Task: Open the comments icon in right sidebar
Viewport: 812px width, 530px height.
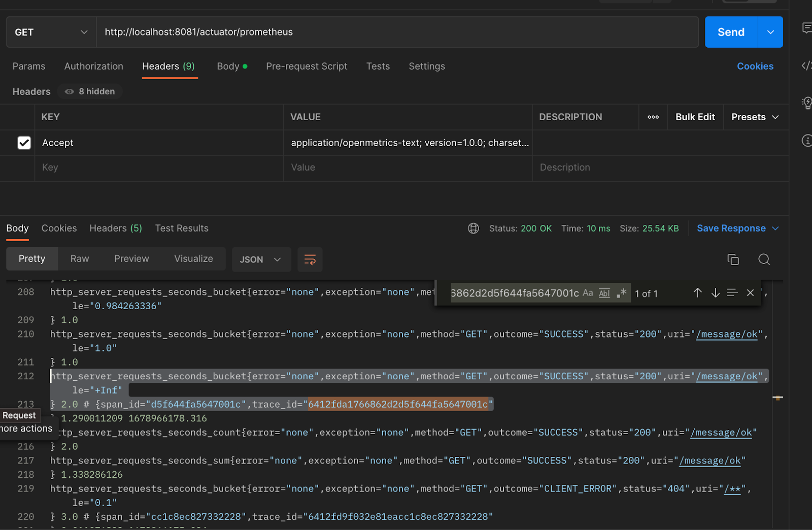Action: 806,28
